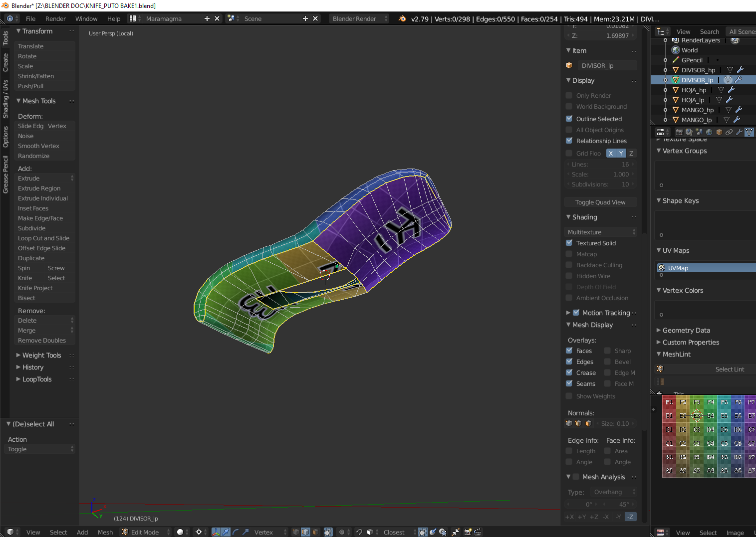Uncheck the Seams overlay checkbox
Image resolution: width=756 pixels, height=537 pixels.
(x=569, y=383)
